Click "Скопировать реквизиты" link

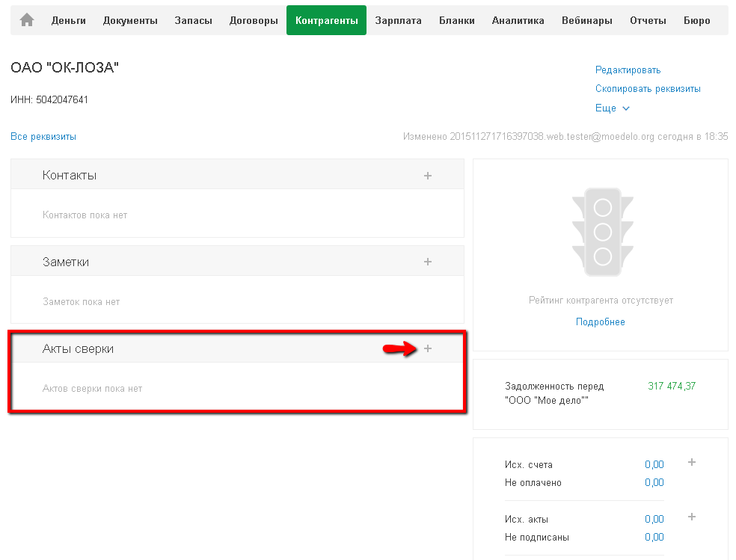pos(648,89)
